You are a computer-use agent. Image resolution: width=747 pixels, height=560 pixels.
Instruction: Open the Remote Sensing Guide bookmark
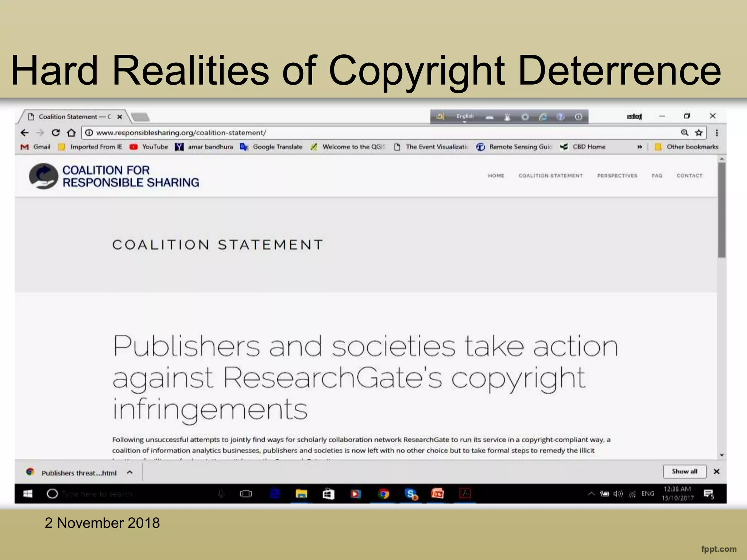514,147
